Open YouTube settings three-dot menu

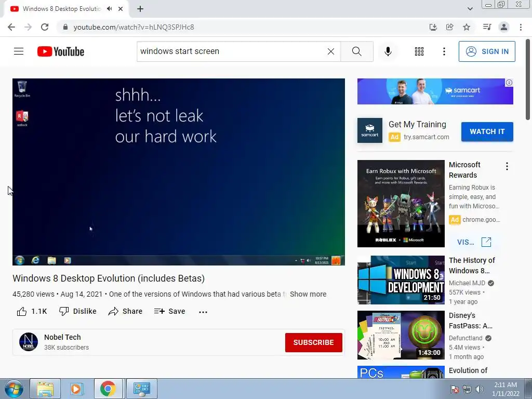click(x=444, y=51)
